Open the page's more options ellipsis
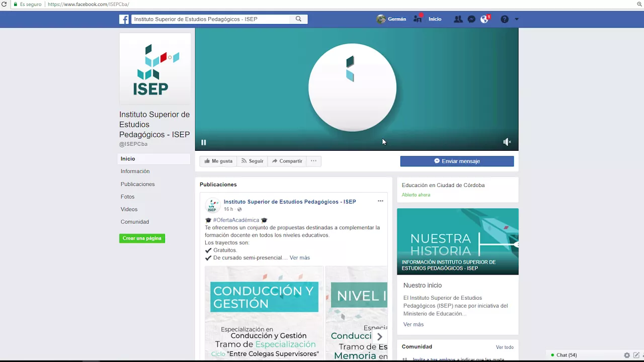The width and height of the screenshot is (644, 362). [x=313, y=161]
